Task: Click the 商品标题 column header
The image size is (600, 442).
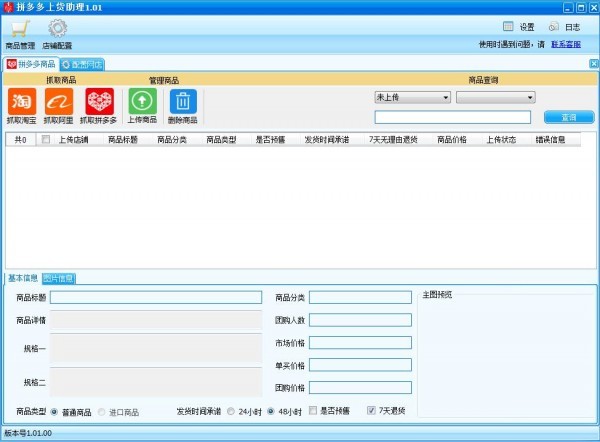Action: click(x=123, y=140)
